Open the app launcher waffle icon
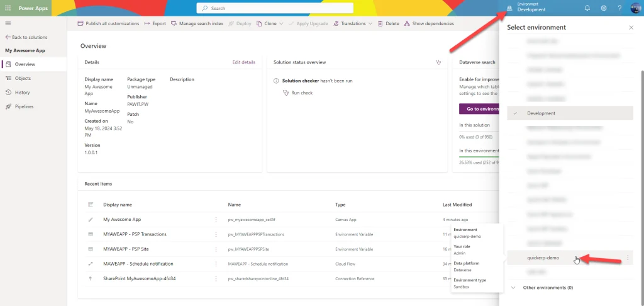 coord(8,8)
